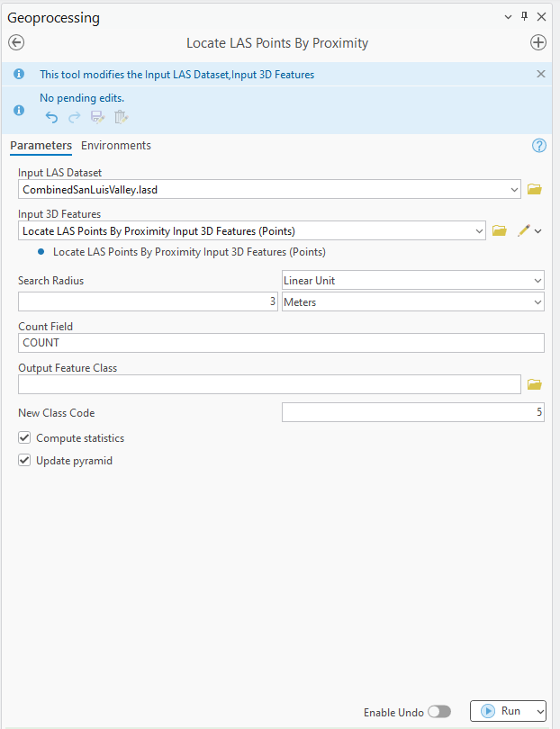Image resolution: width=560 pixels, height=729 pixels.
Task: Uncheck the Compute statistics checkbox
Action: (x=23, y=438)
